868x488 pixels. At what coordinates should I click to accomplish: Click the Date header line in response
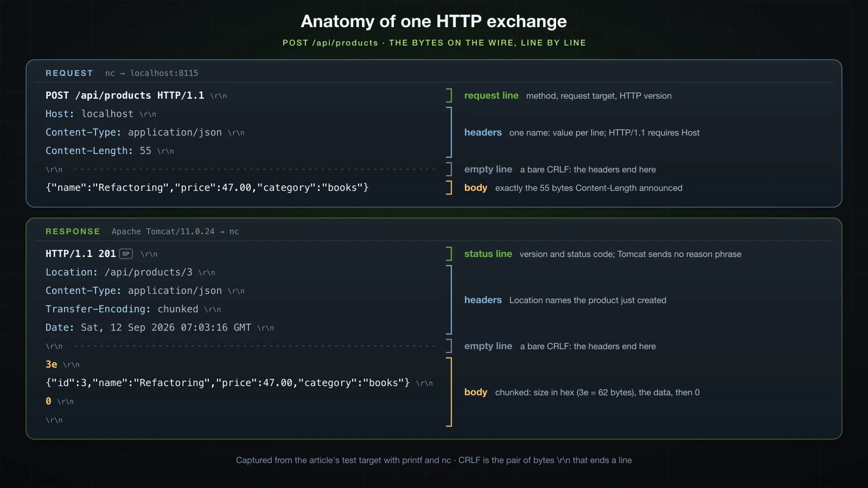pyautogui.click(x=148, y=328)
